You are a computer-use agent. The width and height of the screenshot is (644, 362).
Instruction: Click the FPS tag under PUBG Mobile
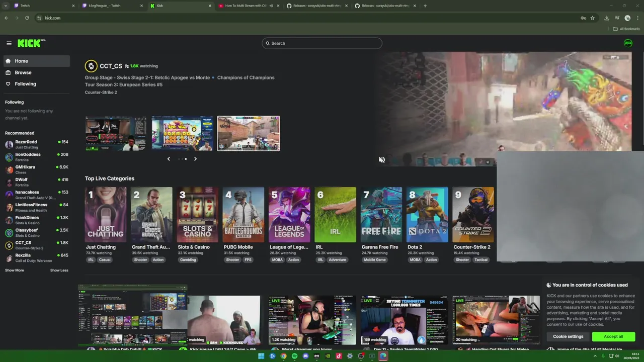(x=248, y=260)
